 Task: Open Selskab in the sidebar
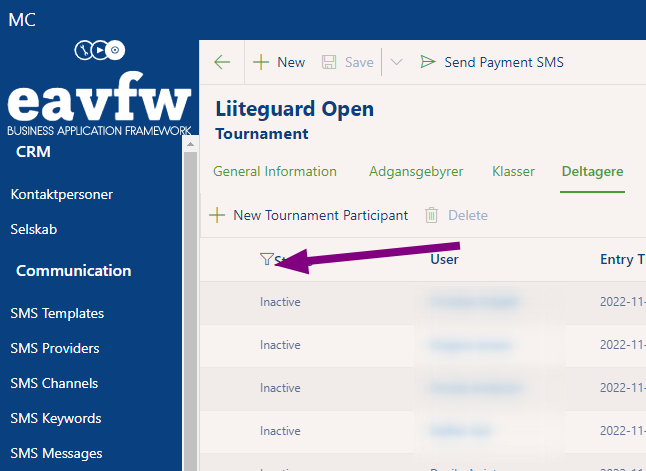34,230
